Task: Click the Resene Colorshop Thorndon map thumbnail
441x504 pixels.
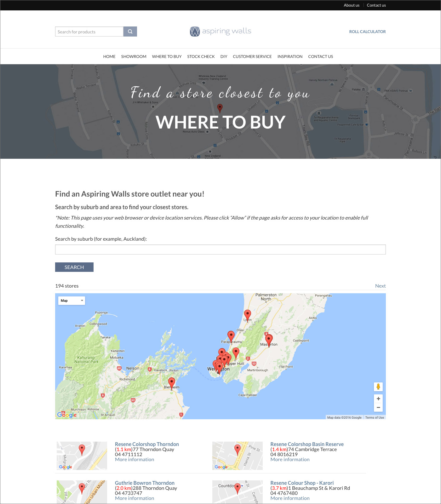Action: 82,456
